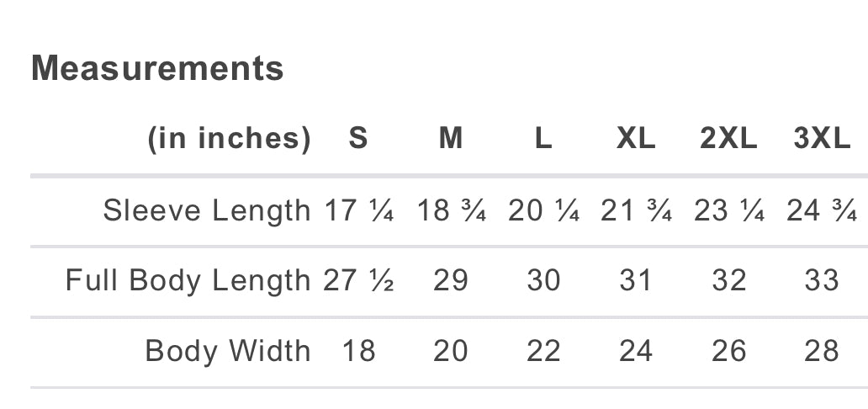The height and width of the screenshot is (409, 868).
Task: Click the Full Body Length row label
Action: [x=188, y=281]
